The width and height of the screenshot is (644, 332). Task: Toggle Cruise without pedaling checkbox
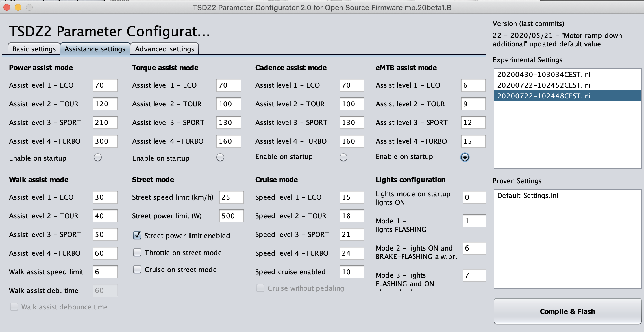click(260, 288)
